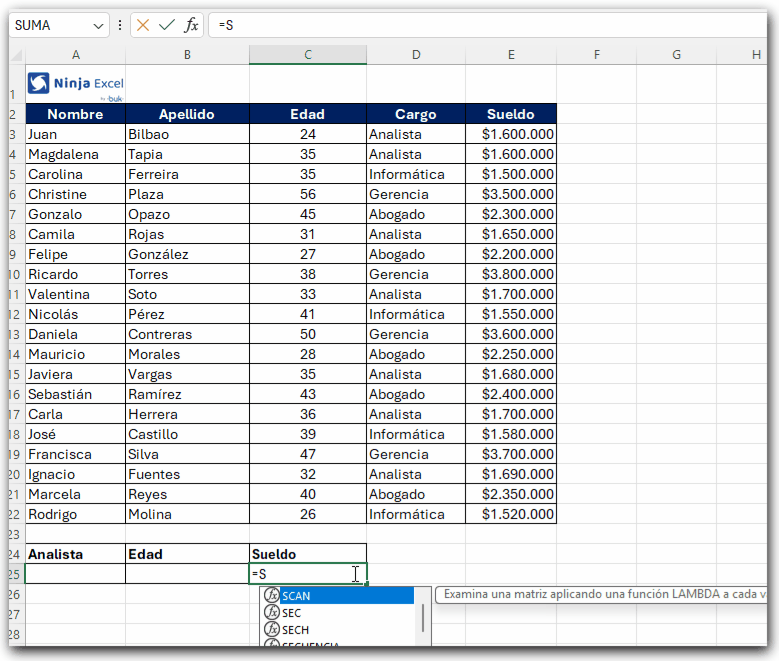Click the formula bar input showing =S
Image resolution: width=779 pixels, height=661 pixels.
[489, 25]
